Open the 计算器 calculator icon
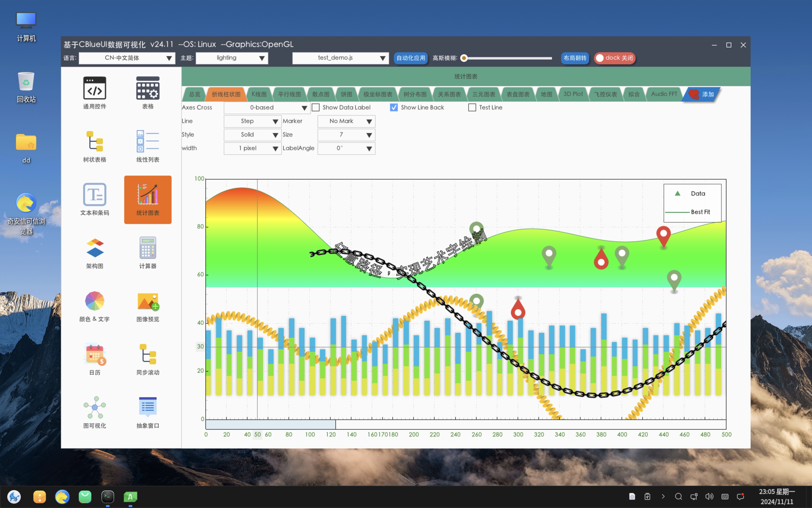 pos(148,253)
